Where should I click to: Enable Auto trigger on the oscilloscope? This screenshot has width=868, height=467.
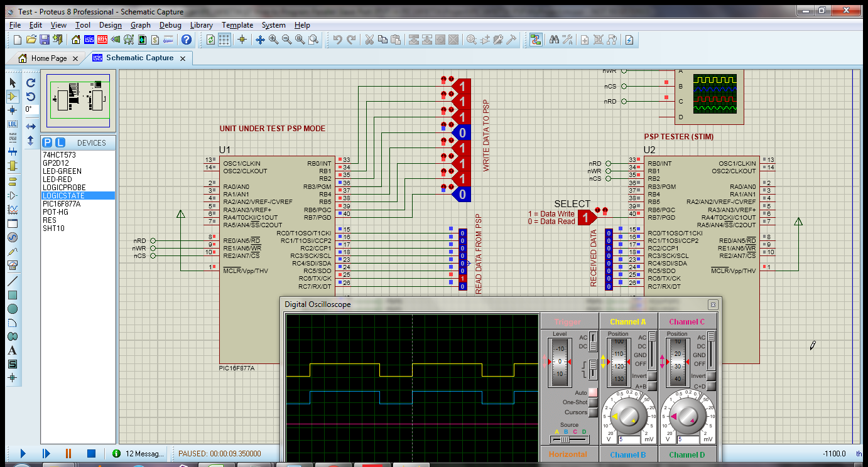pos(592,392)
